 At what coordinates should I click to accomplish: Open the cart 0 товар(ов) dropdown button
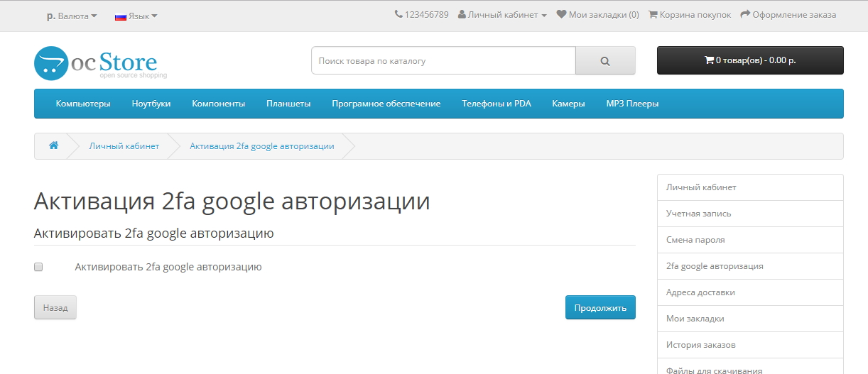(750, 60)
